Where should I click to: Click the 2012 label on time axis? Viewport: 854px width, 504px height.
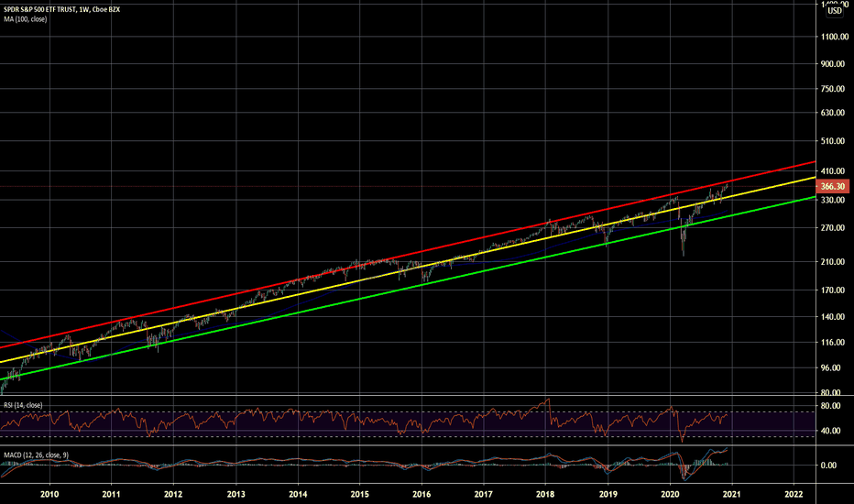(x=173, y=494)
